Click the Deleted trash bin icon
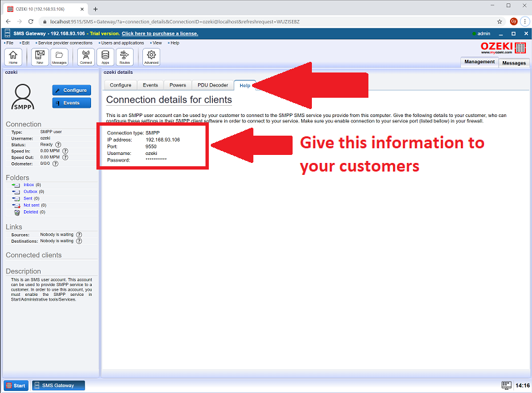Viewport: 532px width, 393px height. point(17,212)
